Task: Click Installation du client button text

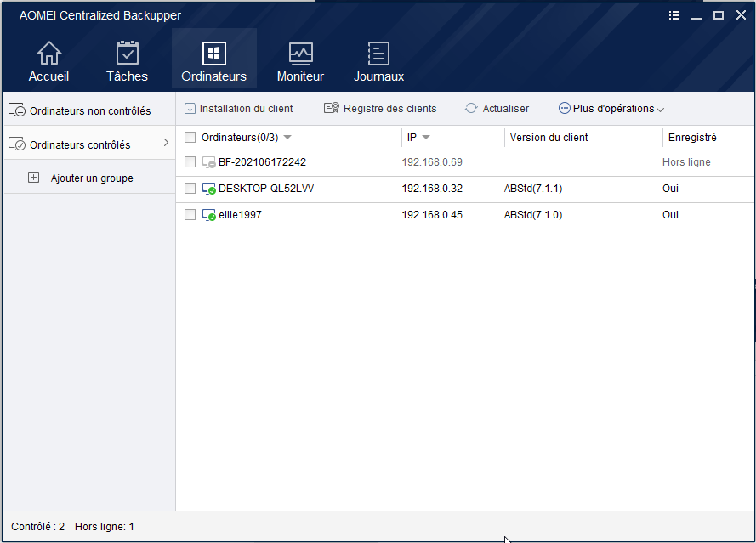Action: [x=246, y=109]
